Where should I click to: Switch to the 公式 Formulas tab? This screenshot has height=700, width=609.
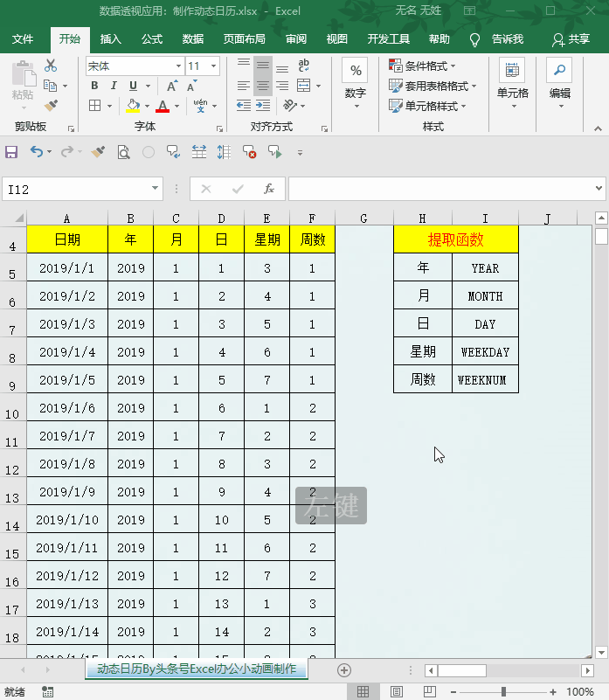pyautogui.click(x=152, y=39)
